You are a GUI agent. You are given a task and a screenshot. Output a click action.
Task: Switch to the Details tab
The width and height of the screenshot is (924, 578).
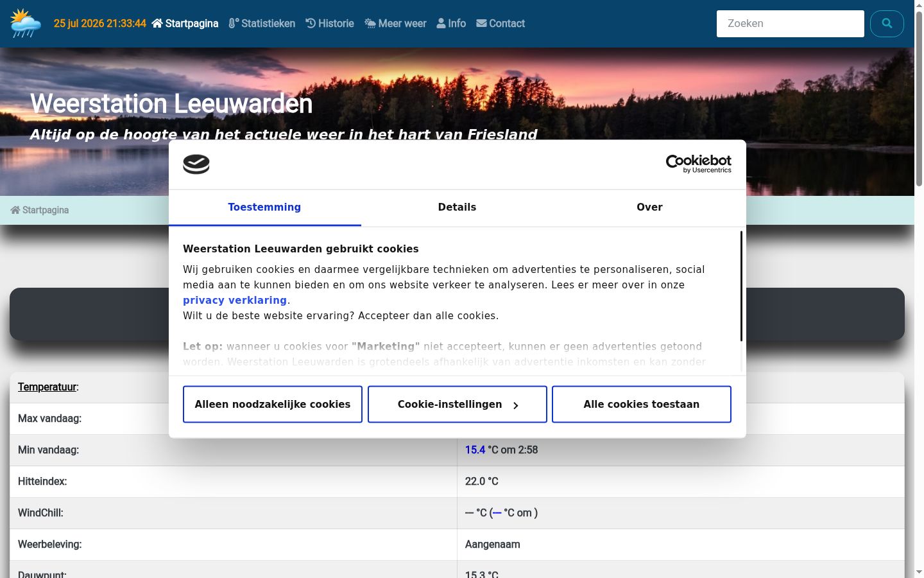[457, 207]
